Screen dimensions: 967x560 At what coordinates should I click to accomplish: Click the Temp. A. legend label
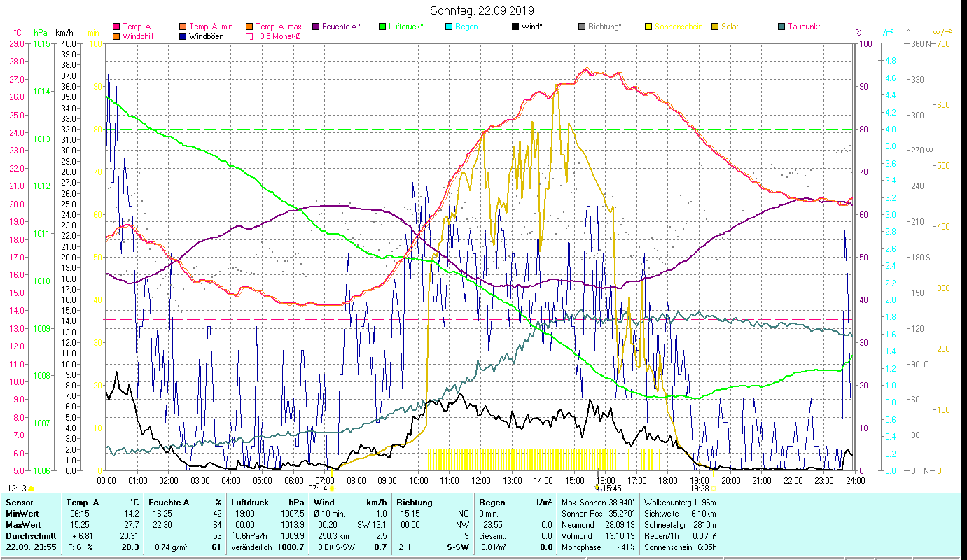[137, 27]
